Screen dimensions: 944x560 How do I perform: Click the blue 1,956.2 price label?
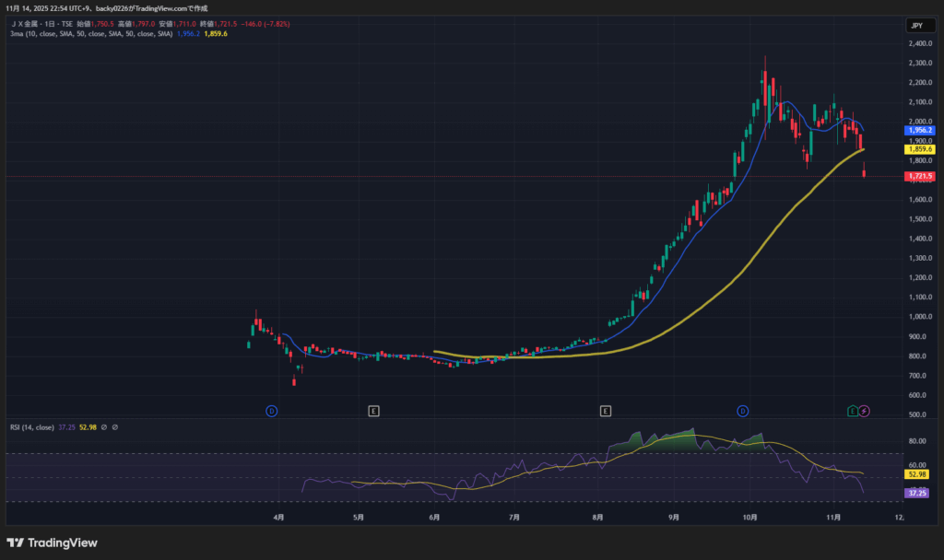pyautogui.click(x=920, y=131)
